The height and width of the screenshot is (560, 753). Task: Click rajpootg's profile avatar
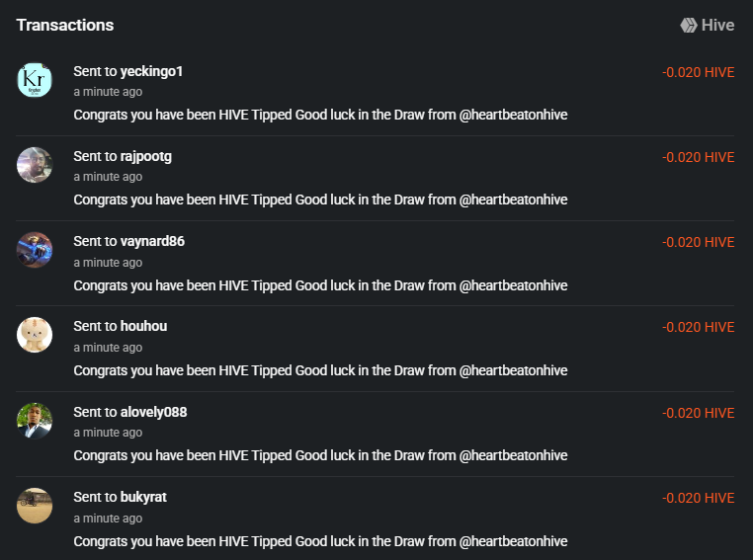35,165
